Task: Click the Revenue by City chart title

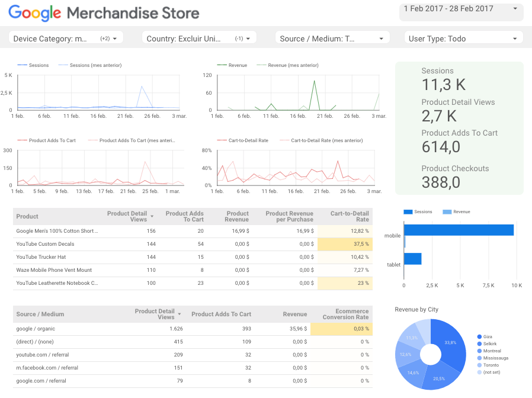Action: [416, 309]
